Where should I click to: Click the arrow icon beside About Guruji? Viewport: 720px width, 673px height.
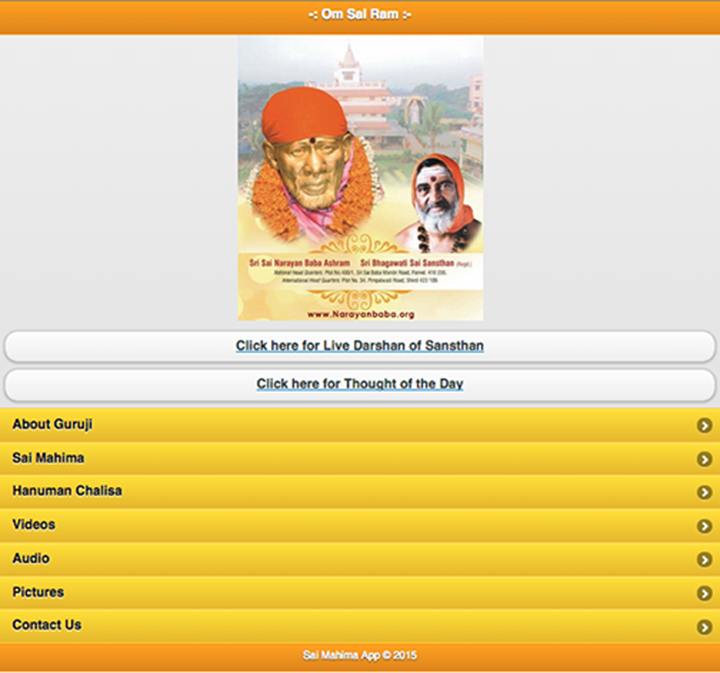704,425
